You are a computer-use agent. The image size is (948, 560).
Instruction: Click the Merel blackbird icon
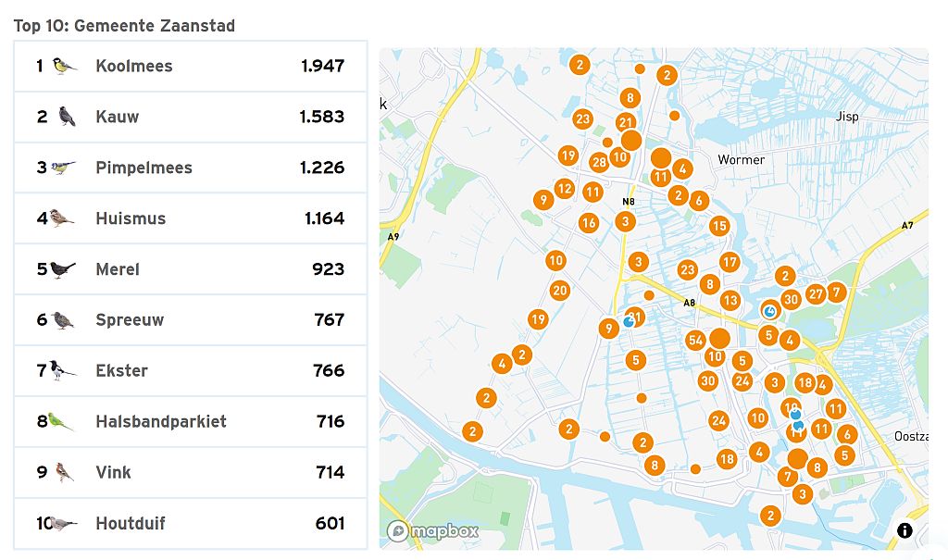pos(63,269)
